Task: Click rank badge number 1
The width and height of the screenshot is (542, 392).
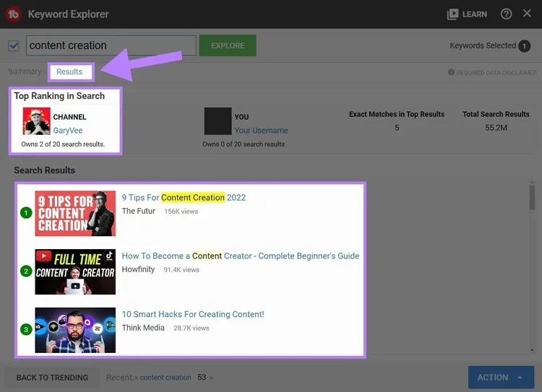Action: (26, 213)
